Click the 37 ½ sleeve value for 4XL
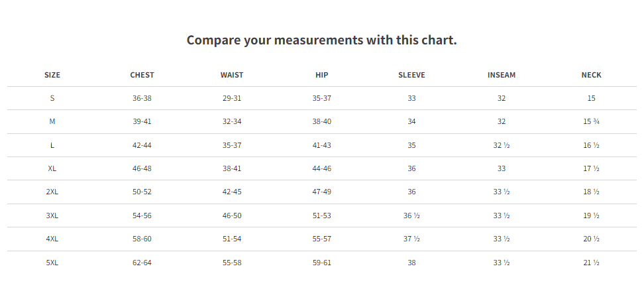644x307 pixels. coord(411,239)
